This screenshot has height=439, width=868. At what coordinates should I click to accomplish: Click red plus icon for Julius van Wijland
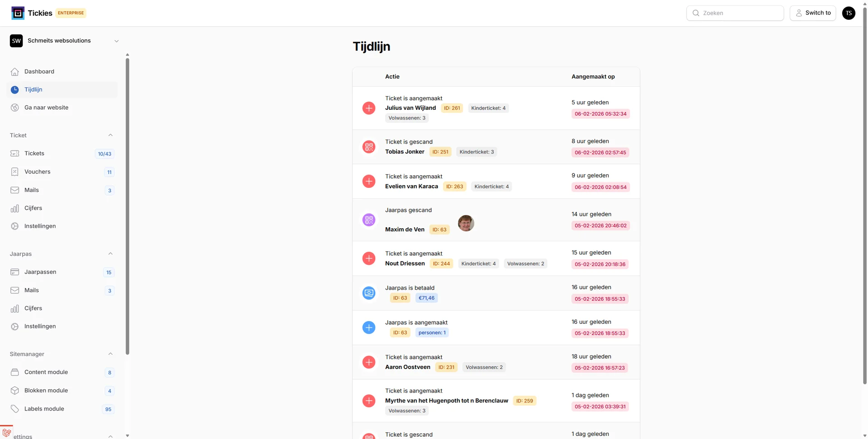tap(369, 108)
